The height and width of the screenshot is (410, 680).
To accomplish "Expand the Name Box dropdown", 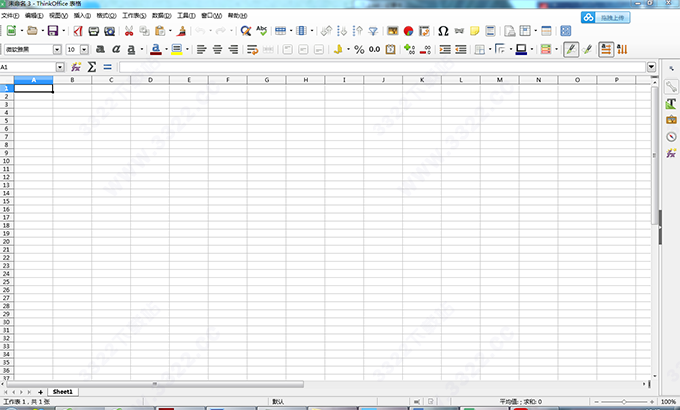I will pos(60,67).
